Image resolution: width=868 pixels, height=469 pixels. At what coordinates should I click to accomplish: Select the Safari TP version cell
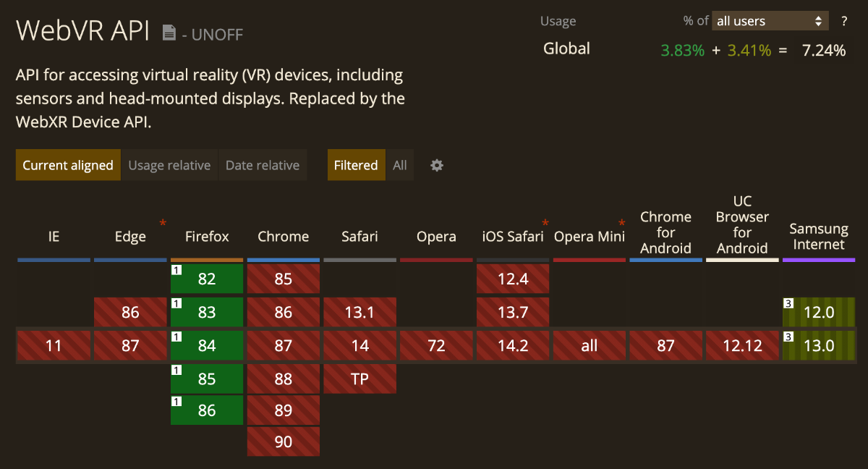360,379
